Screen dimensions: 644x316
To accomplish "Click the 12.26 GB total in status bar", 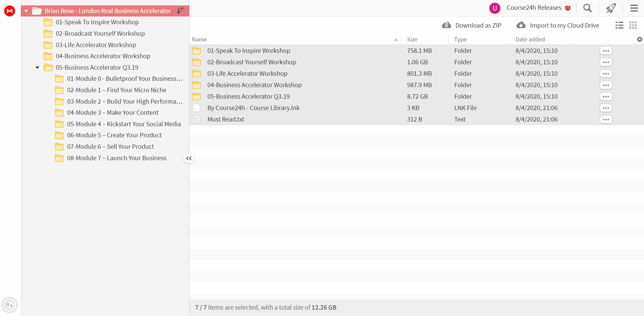I will 324,308.
